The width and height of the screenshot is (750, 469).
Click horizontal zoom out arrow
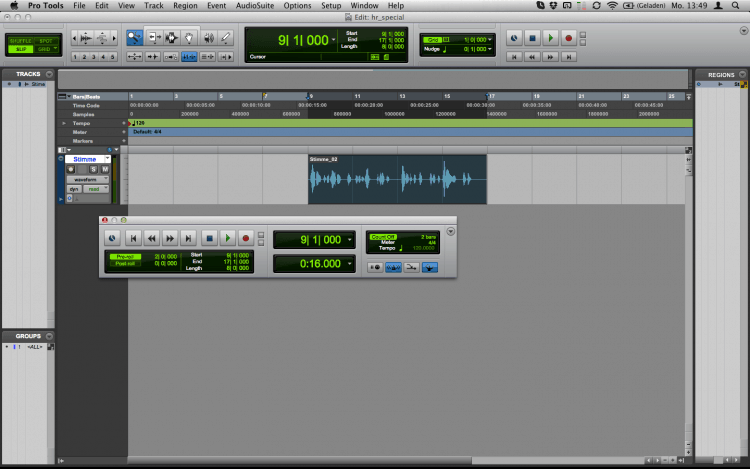tap(74, 38)
